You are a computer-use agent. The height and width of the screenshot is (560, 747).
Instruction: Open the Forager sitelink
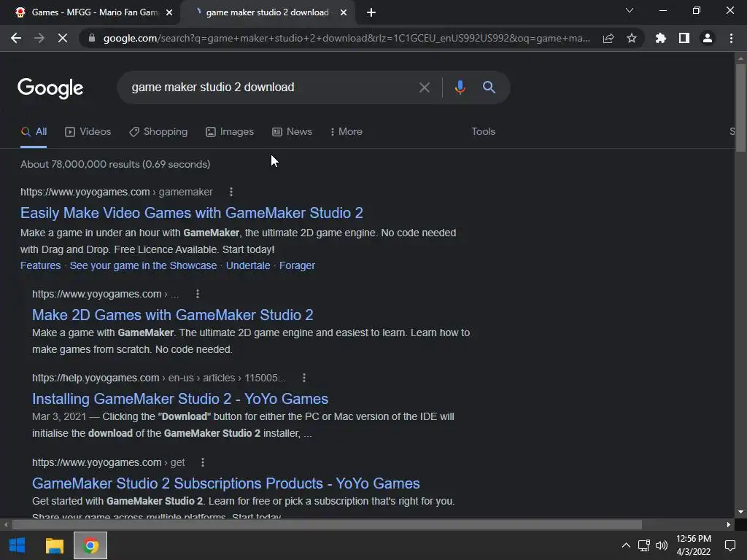point(297,265)
